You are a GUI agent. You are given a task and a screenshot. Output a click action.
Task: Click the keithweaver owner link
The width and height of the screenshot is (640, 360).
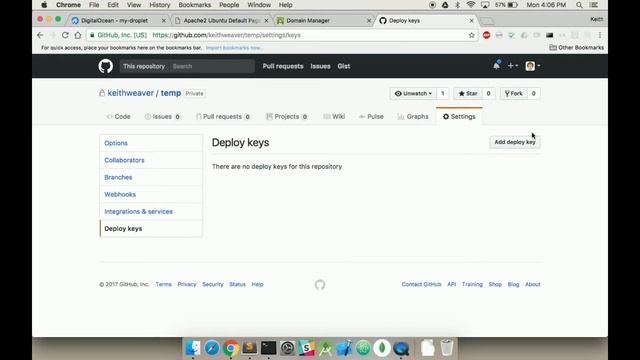click(130, 93)
